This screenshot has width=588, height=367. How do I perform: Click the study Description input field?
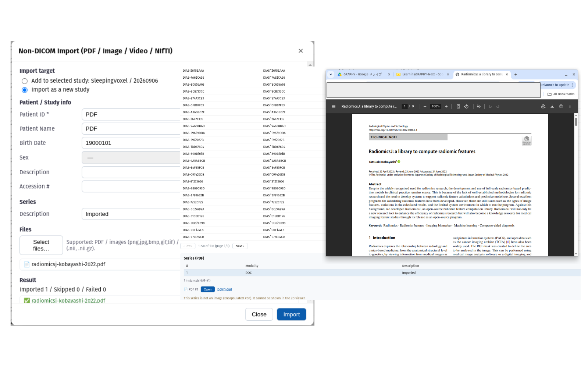[x=131, y=172]
